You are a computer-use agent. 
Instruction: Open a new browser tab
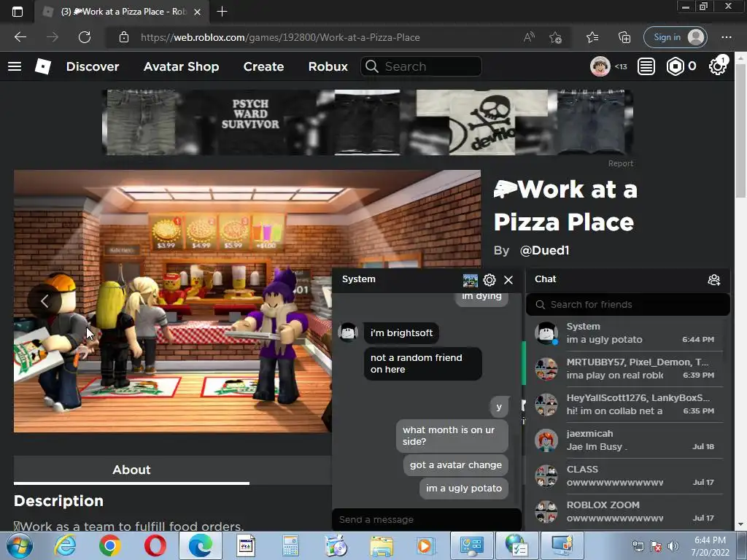point(222,12)
